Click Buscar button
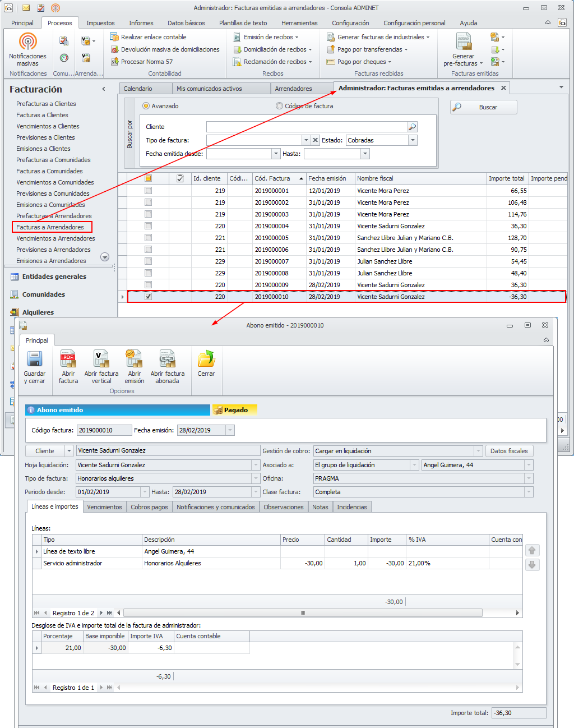 [484, 107]
